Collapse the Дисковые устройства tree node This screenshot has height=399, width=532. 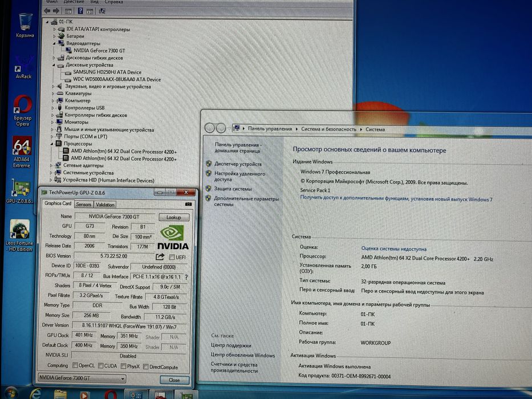pyautogui.click(x=54, y=65)
